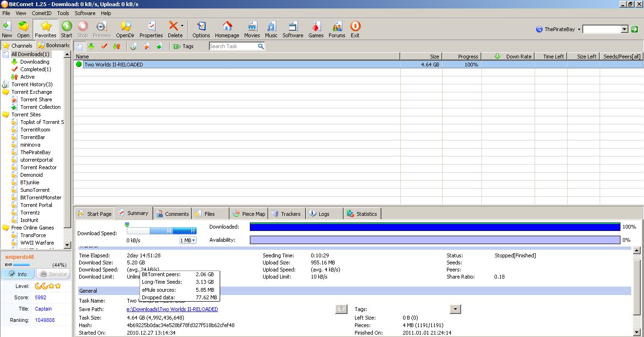The height and width of the screenshot is (337, 644).
Task: Switch to the Piece Map tab
Action: coord(249,214)
